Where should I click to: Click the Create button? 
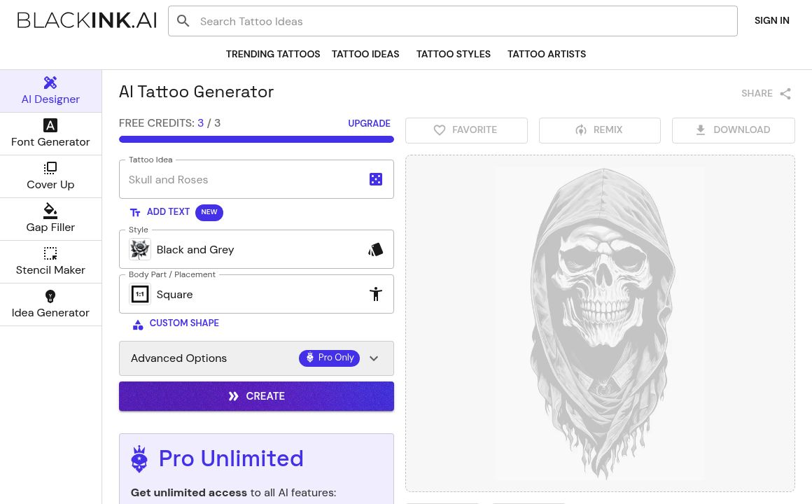(256, 396)
